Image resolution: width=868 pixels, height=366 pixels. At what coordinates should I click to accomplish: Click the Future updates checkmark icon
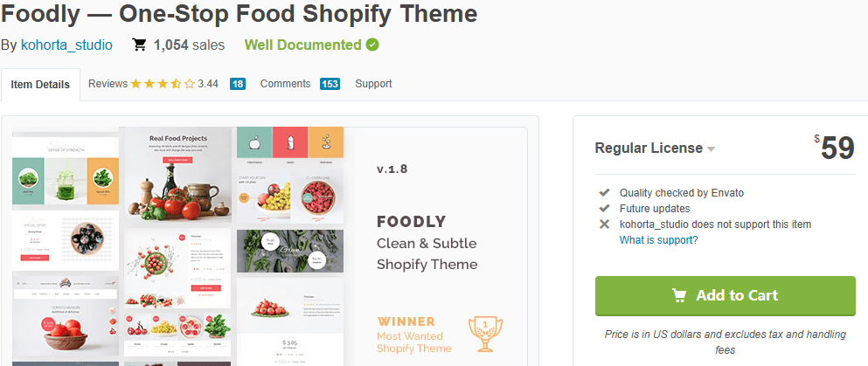pos(604,208)
